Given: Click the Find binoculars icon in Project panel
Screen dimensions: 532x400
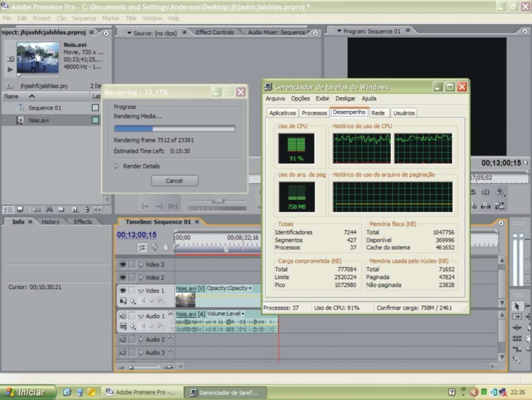Looking at the screenshot, I should pyautogui.click(x=49, y=210).
